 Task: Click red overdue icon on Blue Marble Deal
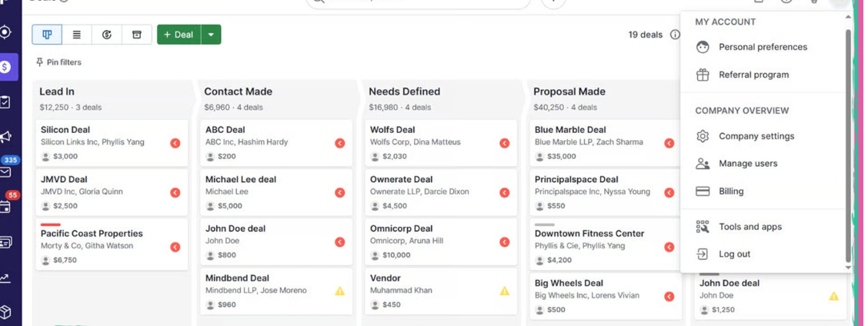[x=669, y=143]
